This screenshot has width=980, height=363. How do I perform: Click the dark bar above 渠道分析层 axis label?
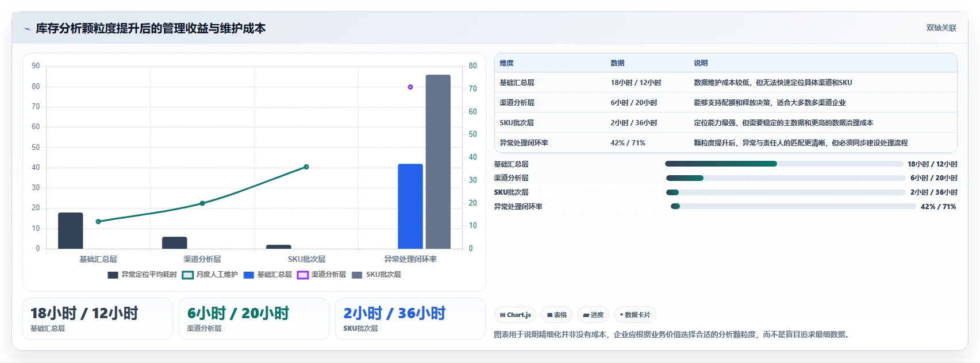click(x=175, y=243)
